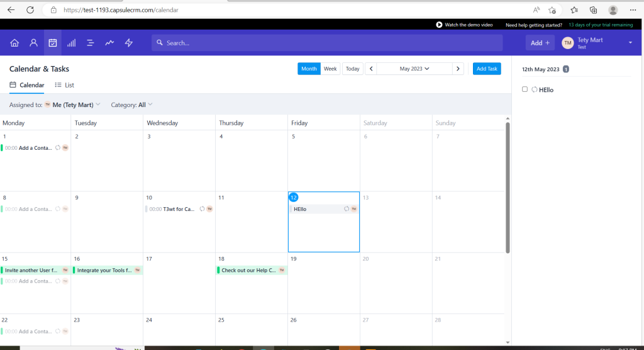Click Need help getting started link

tap(533, 25)
